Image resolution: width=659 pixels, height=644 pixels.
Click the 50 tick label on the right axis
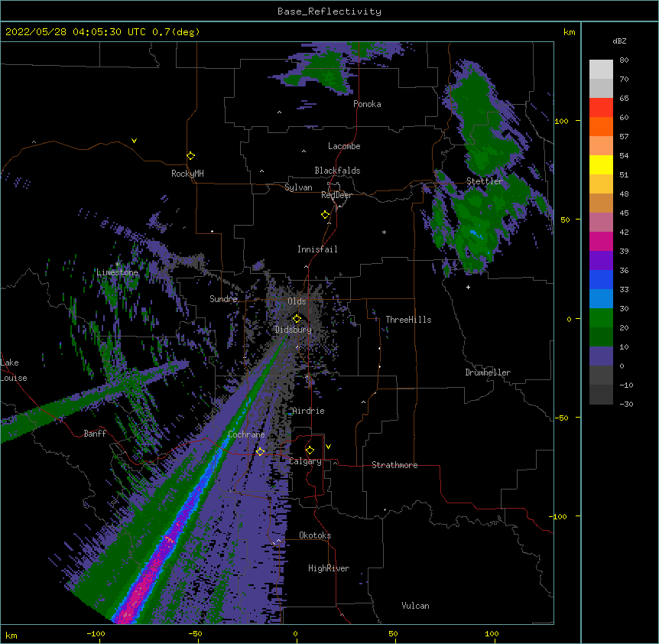coord(565,220)
